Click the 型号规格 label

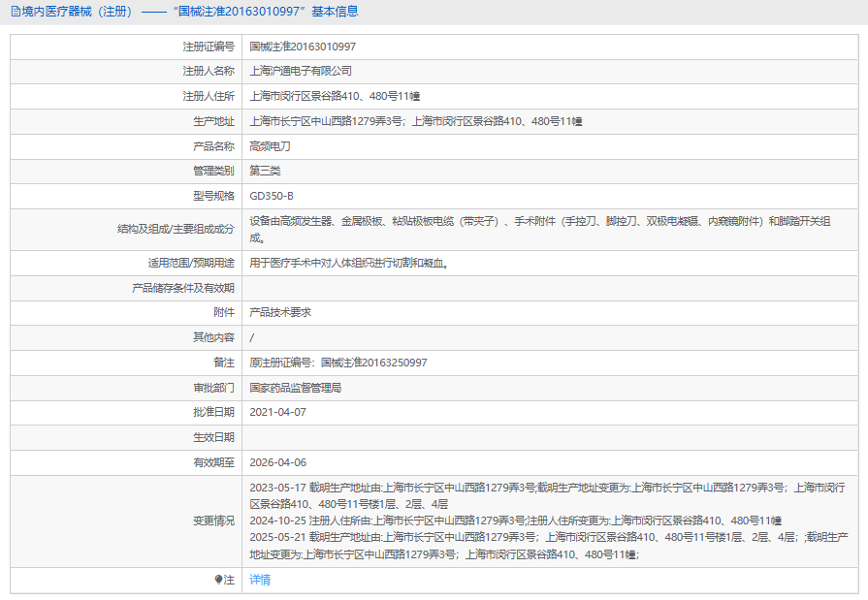(213, 196)
